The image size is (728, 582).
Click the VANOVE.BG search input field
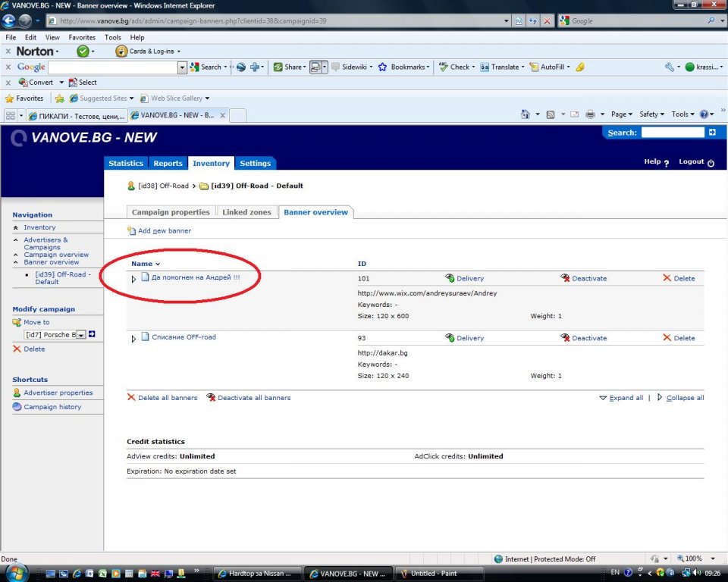[x=672, y=133]
